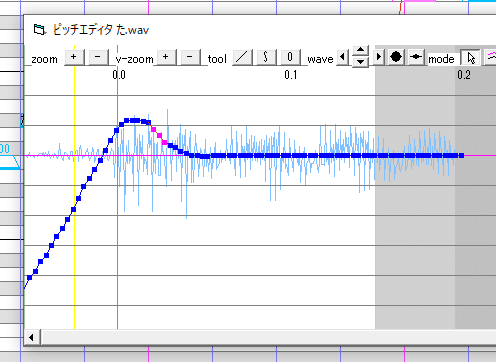Image resolution: width=496 pixels, height=362 pixels.
Task: Click the zoom minus button
Action: pos(98,57)
